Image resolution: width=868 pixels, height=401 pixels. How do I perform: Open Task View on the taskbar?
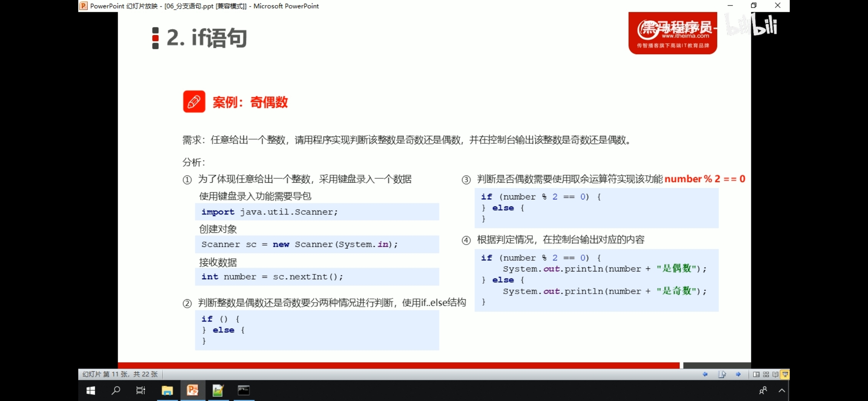[141, 391]
